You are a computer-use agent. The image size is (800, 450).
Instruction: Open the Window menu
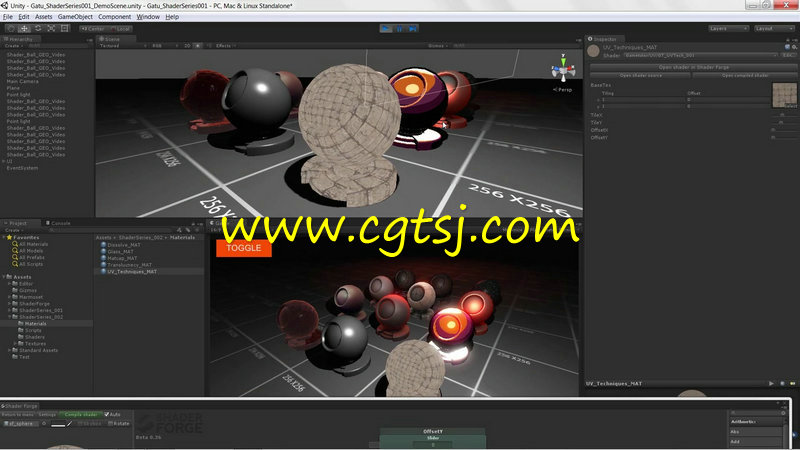click(148, 17)
